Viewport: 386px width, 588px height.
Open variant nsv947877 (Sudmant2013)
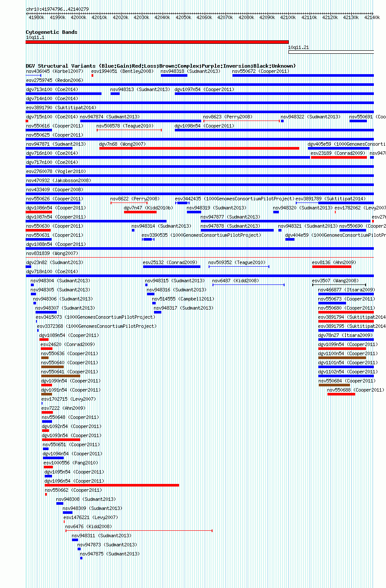(x=230, y=217)
